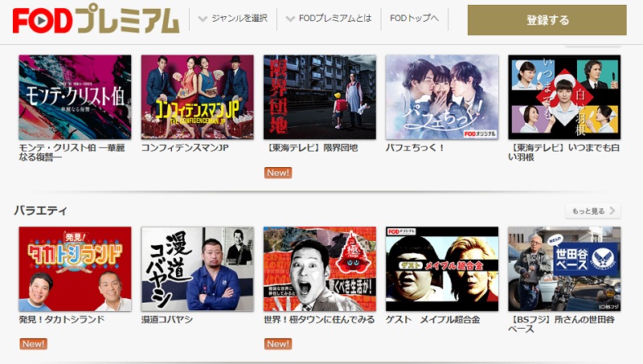
Task: Select the 所さんの世田谷ベース thumbnail
Action: click(564, 269)
